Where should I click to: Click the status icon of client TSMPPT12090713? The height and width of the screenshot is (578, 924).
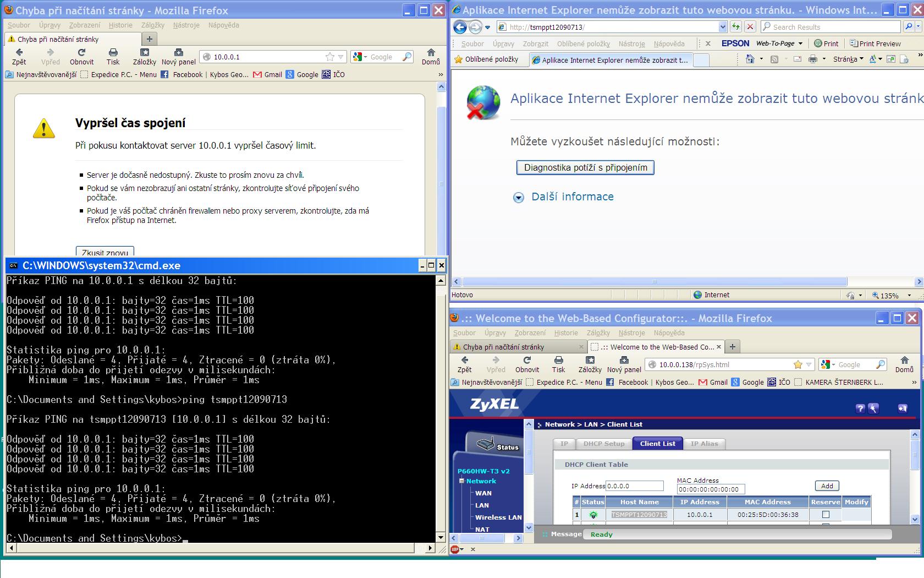(593, 515)
